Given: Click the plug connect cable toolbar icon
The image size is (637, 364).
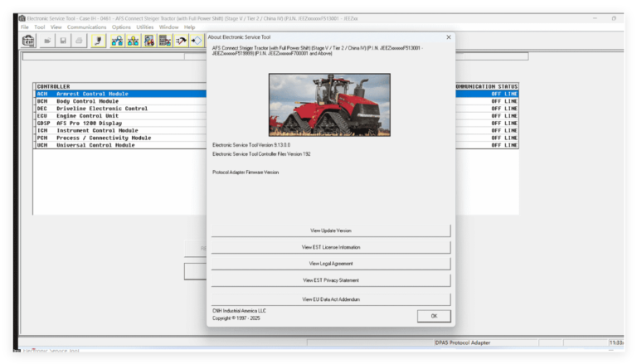Looking at the screenshot, I should [99, 41].
